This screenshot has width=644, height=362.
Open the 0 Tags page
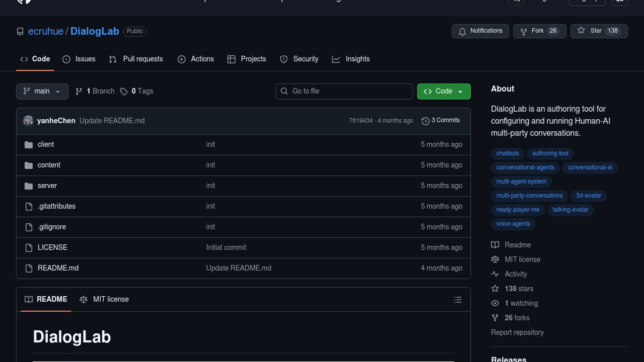(137, 91)
